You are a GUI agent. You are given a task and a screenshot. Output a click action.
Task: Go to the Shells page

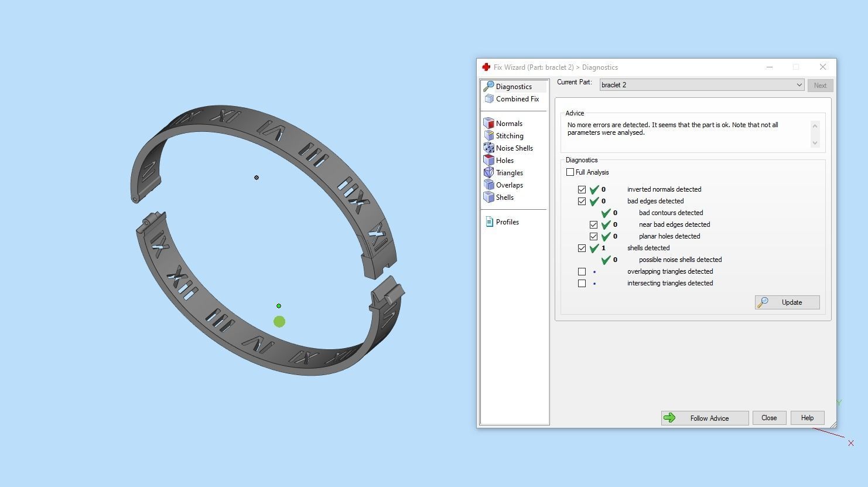click(505, 197)
